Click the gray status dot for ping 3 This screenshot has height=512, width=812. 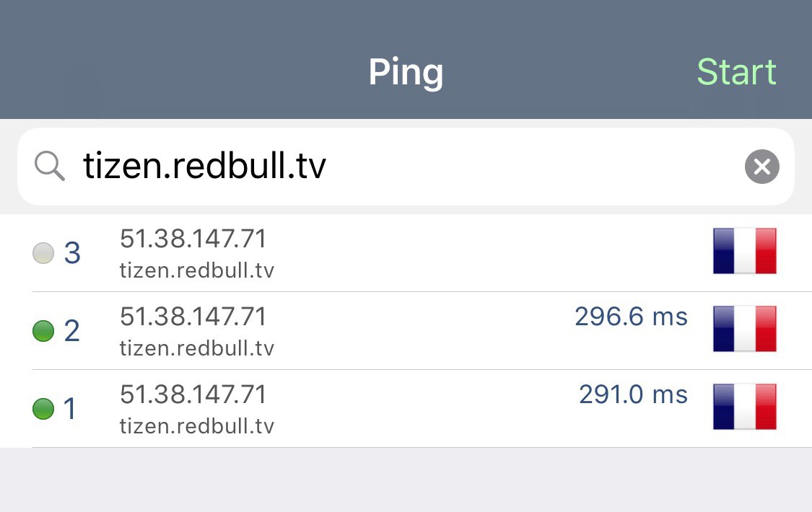tap(43, 253)
